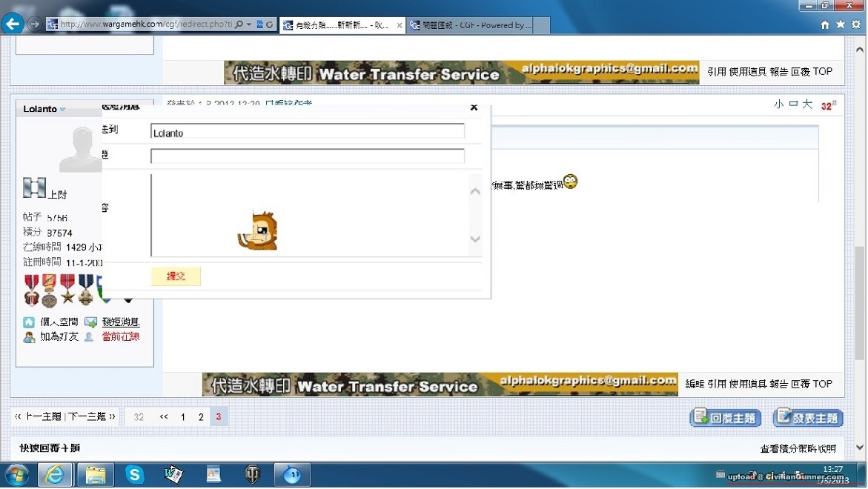Close the short message popup dialog
The height and width of the screenshot is (489, 868).
474,108
